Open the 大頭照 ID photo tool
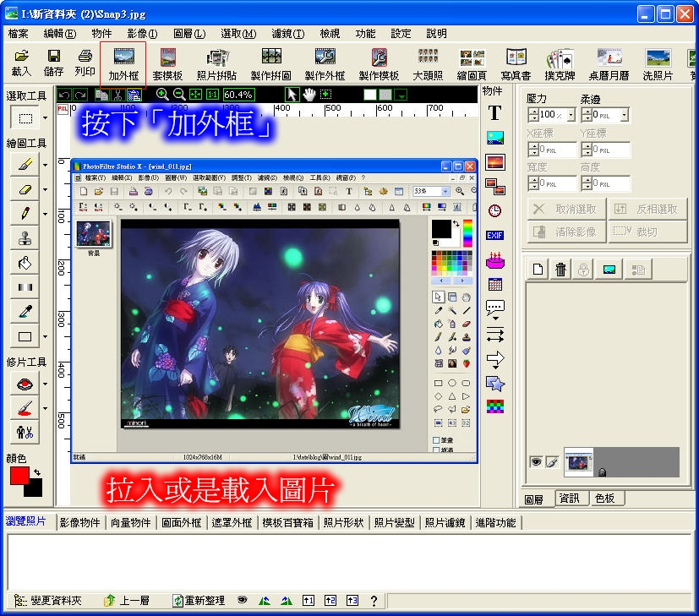This screenshot has width=699, height=616. [428, 64]
